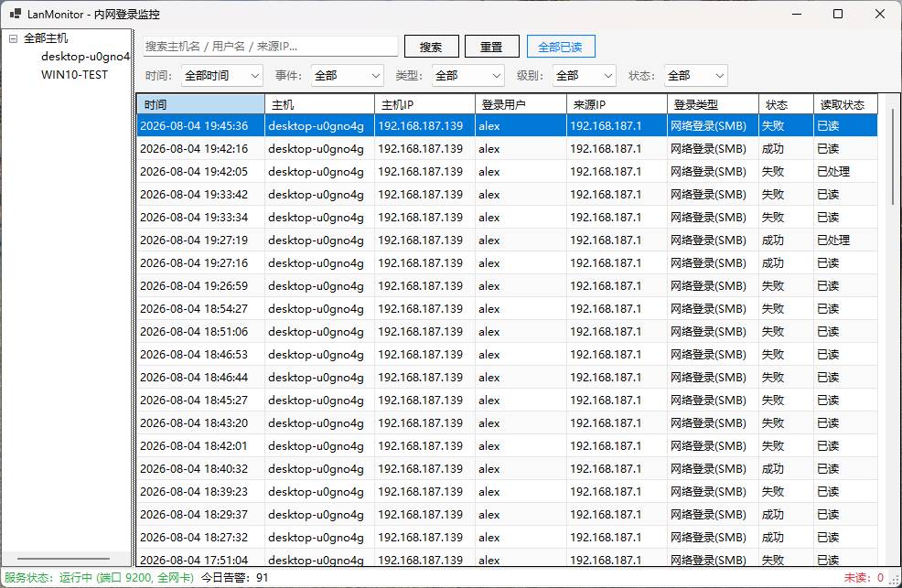902x588 pixels.
Task: Sort by the 来源IP column header
Action: pyautogui.click(x=617, y=104)
